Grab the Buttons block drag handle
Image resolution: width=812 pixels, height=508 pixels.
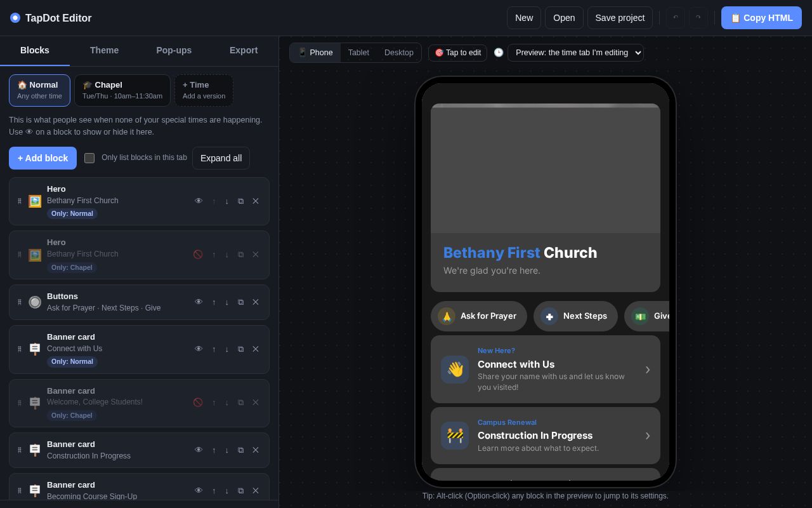[x=20, y=302]
